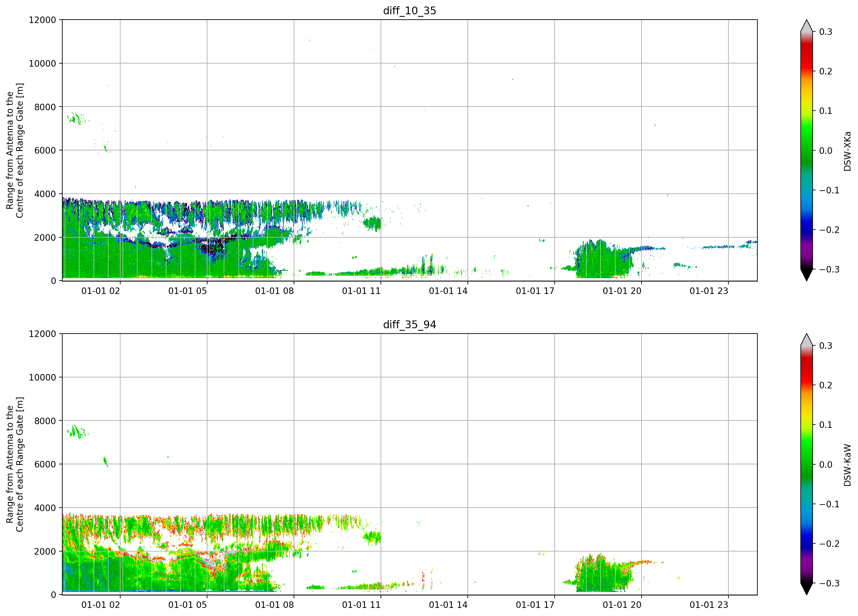Select "01-01 23" tick label under diff_10_35 plot

point(709,291)
